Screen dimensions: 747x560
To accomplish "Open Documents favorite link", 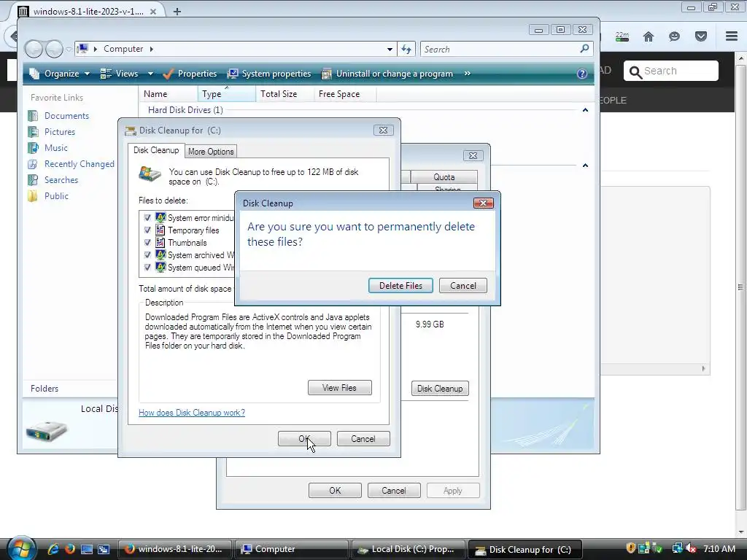I will click(x=66, y=116).
